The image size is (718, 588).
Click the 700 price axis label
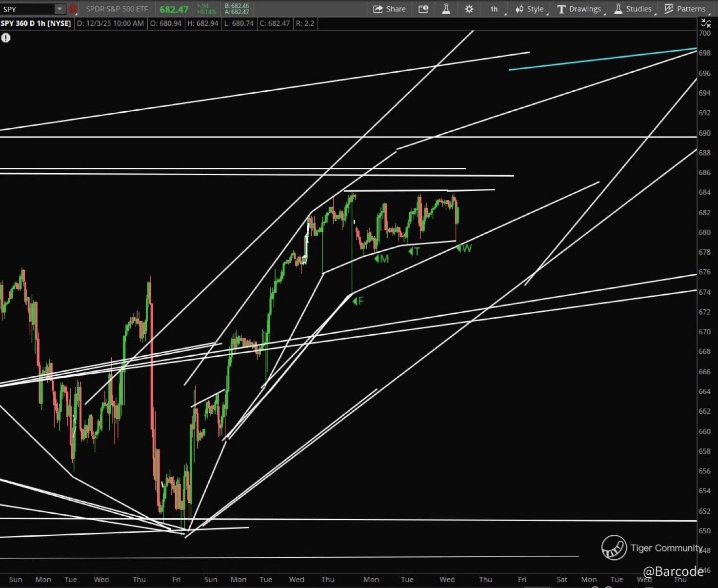click(x=704, y=33)
